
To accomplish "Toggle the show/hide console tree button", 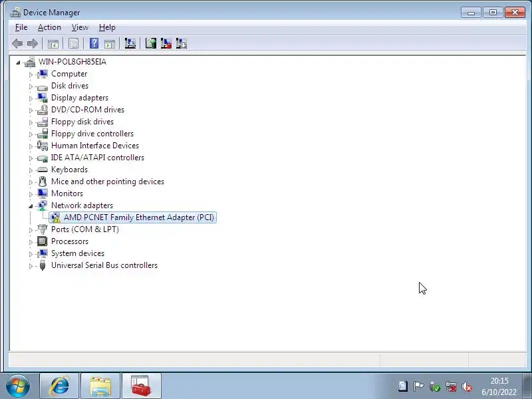I will tap(53, 43).
